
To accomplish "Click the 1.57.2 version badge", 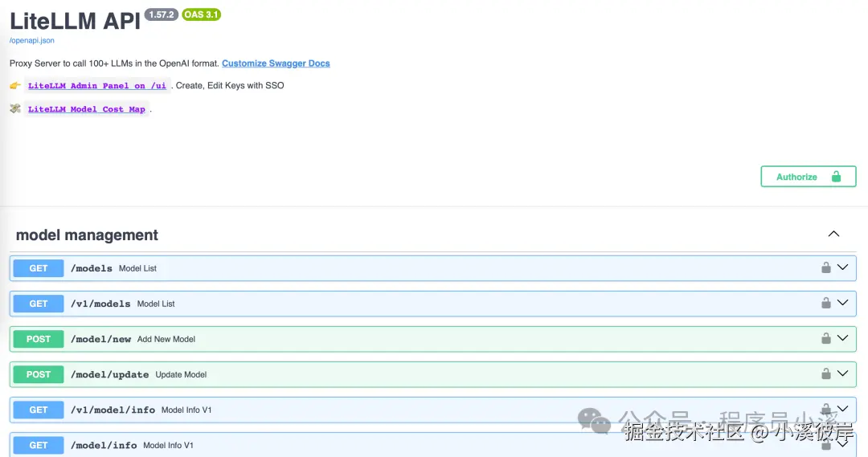I will (x=161, y=14).
